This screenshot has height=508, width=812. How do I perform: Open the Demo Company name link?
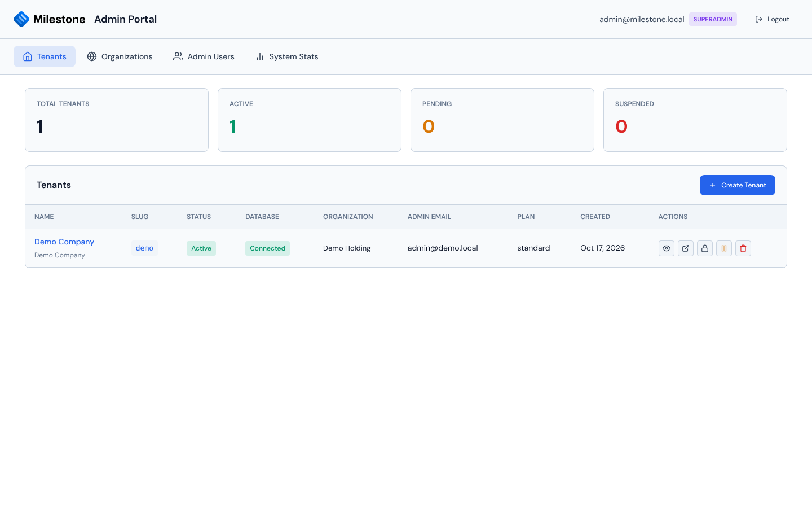tap(64, 242)
